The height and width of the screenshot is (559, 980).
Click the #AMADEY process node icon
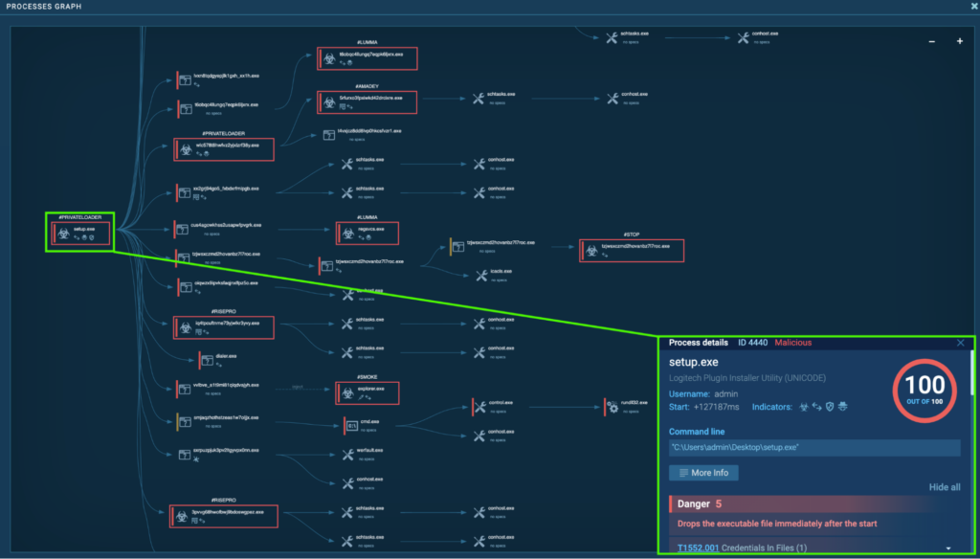click(x=330, y=101)
